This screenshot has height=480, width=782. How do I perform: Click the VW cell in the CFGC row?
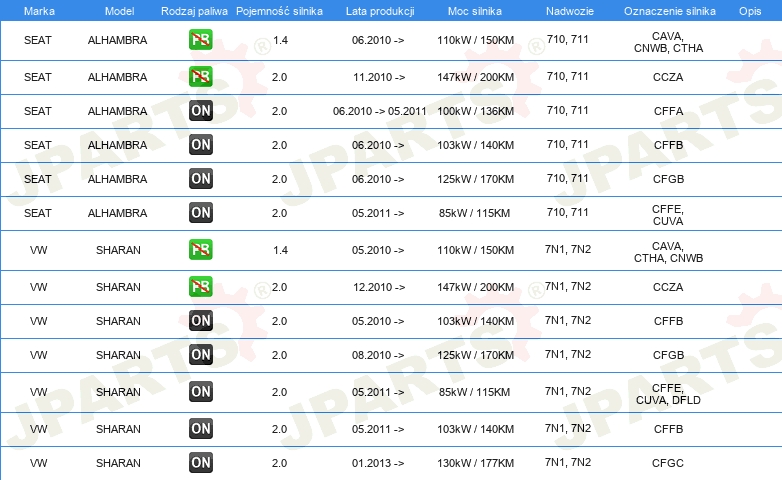click(38, 463)
